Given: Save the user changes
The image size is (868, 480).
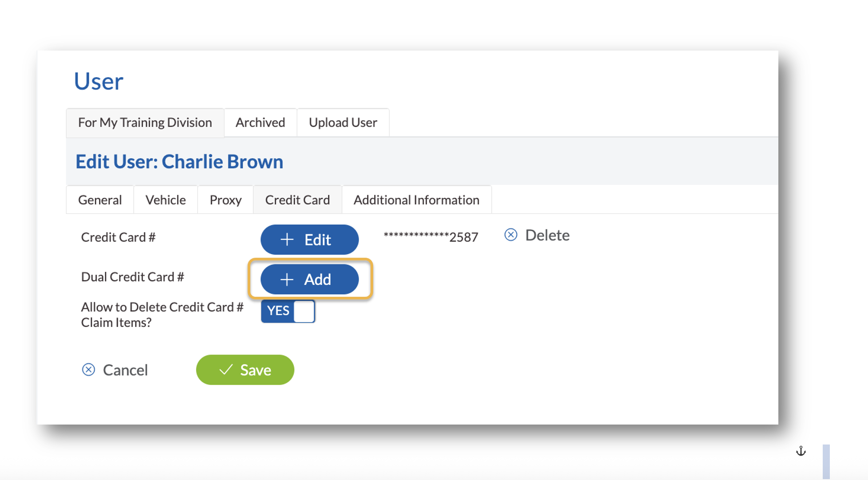Looking at the screenshot, I should 245,369.
